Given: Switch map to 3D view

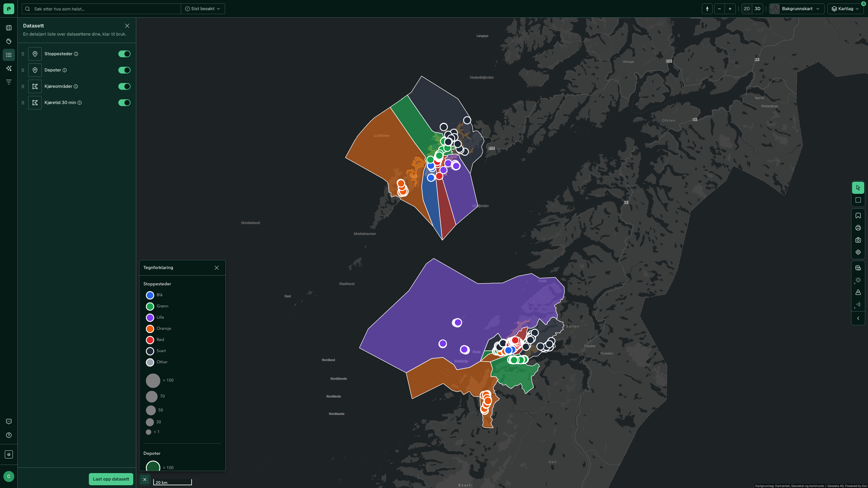Looking at the screenshot, I should pyautogui.click(x=757, y=9).
